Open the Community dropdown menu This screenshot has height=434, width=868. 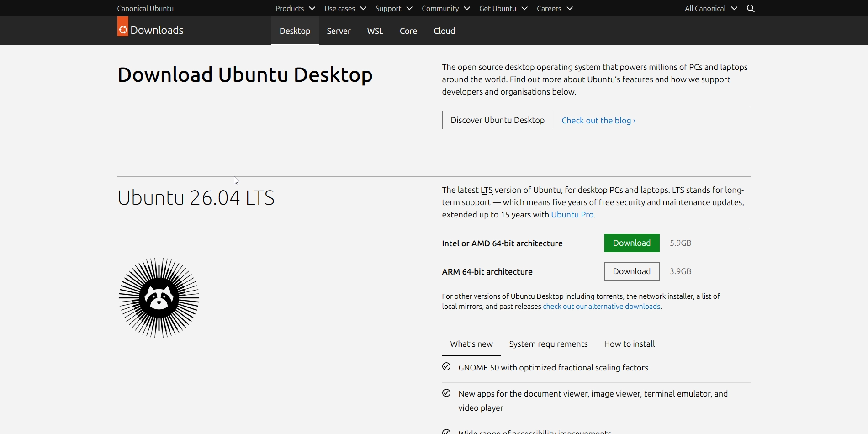pos(446,8)
